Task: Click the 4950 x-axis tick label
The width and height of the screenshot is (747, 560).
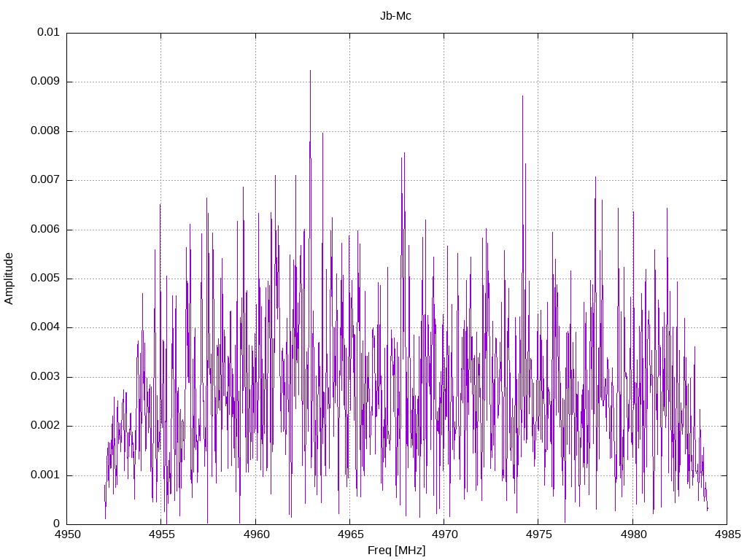Action: 67,534
